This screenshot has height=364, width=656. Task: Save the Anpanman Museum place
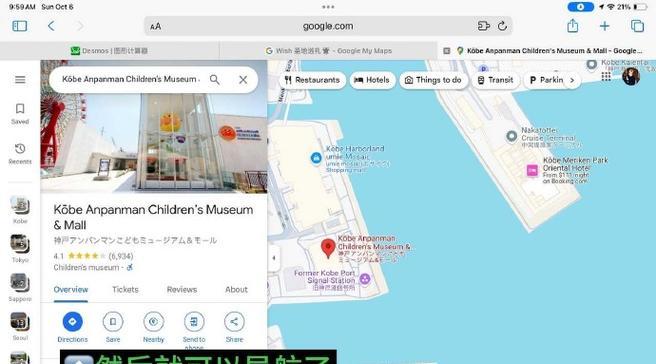pos(113,321)
